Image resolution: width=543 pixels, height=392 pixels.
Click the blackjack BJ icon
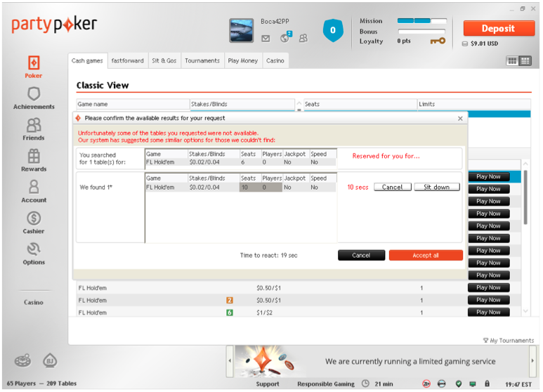(50, 361)
